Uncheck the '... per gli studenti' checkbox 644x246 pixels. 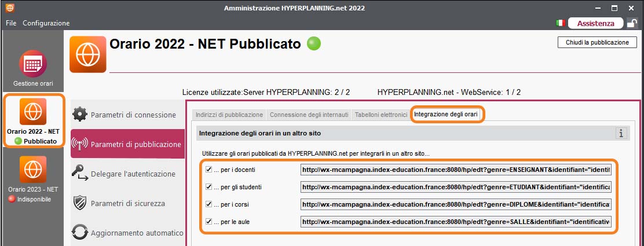[208, 187]
